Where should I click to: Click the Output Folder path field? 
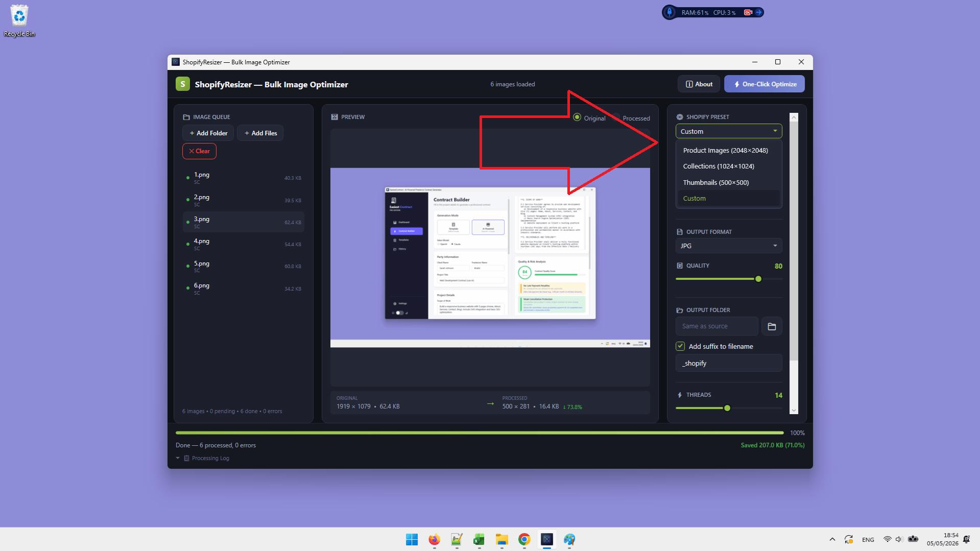pos(716,326)
